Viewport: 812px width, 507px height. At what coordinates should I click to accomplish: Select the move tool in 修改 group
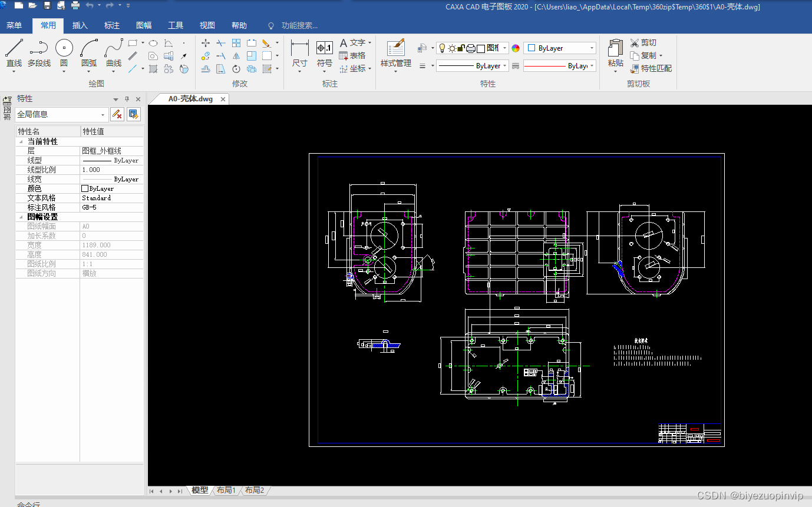206,43
